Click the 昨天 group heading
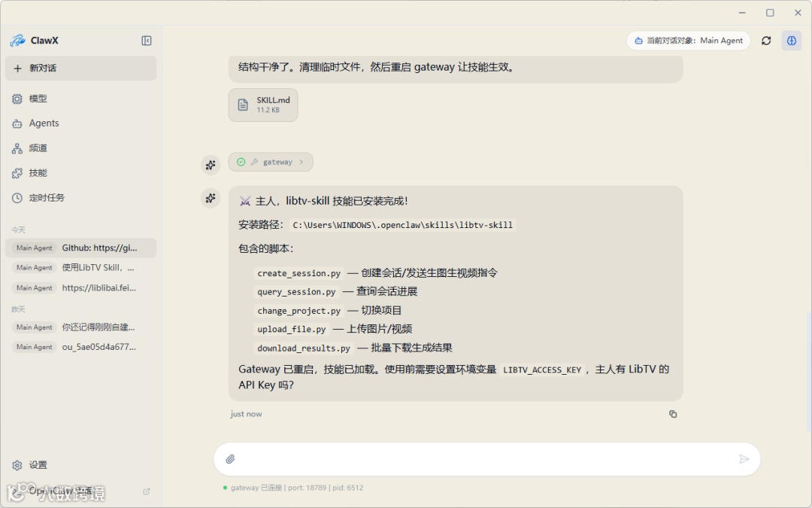 point(18,309)
